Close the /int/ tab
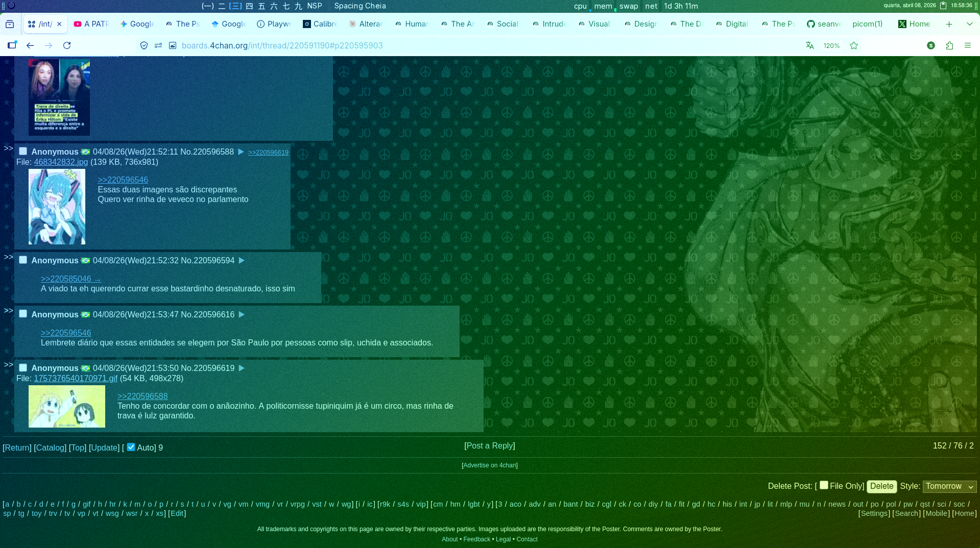 click(59, 24)
